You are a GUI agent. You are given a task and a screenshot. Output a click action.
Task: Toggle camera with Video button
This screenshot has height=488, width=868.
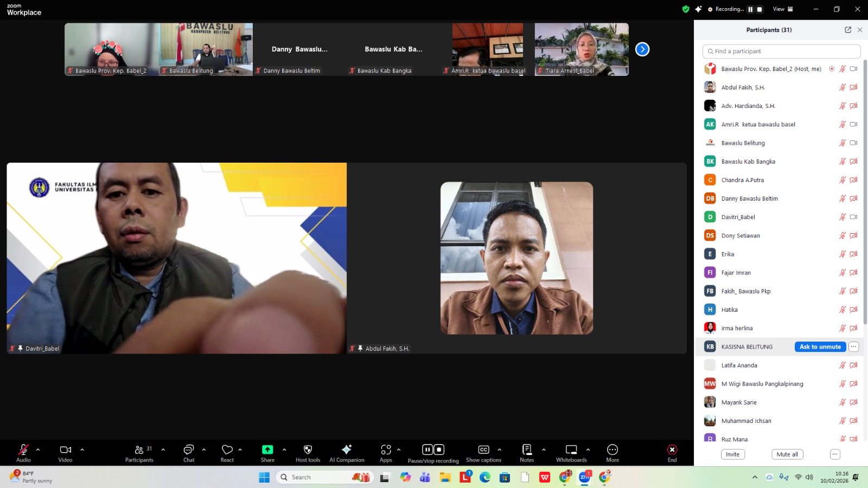click(x=65, y=450)
